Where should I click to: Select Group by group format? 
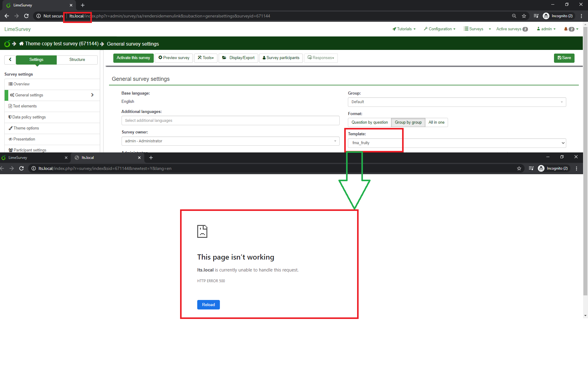click(x=408, y=122)
